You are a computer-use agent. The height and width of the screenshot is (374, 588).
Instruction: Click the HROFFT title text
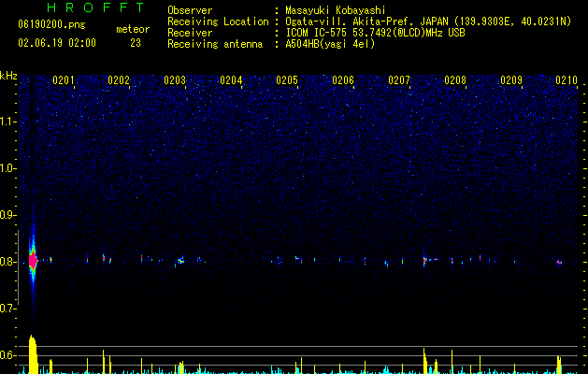tap(95, 7)
